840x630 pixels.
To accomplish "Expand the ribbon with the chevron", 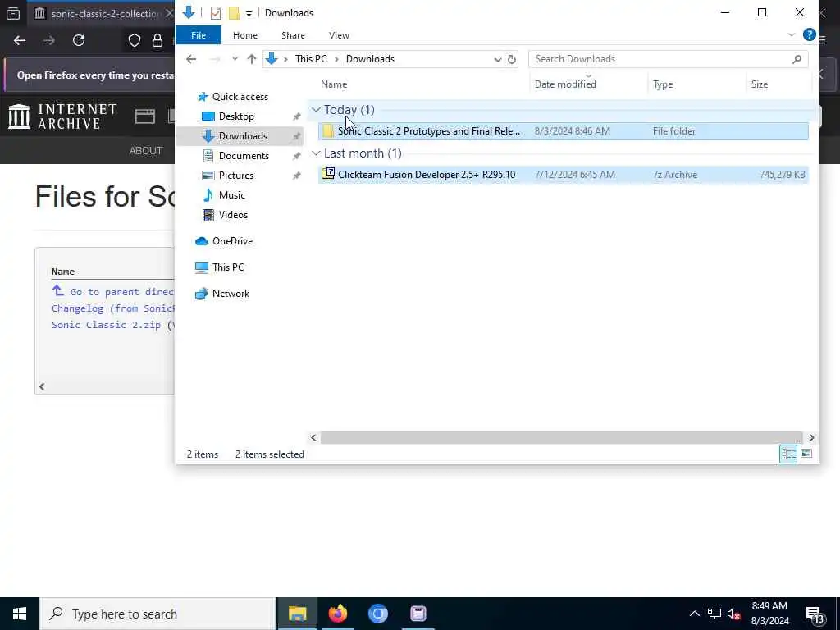I will [x=792, y=34].
